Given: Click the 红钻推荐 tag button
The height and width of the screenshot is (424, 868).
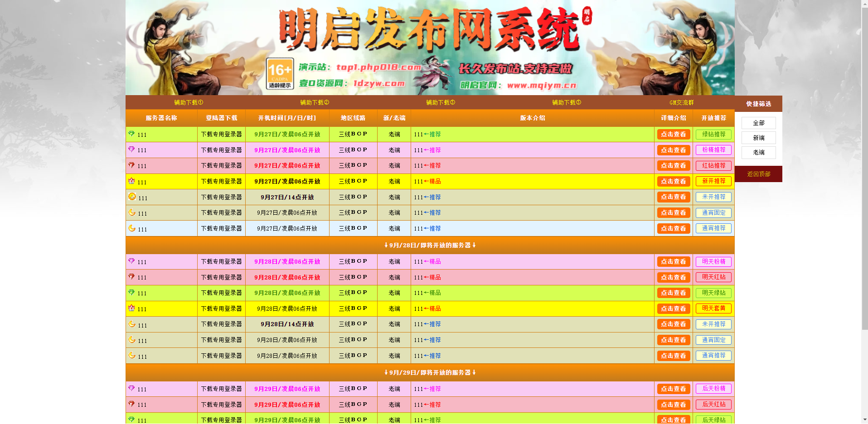Looking at the screenshot, I should (714, 166).
